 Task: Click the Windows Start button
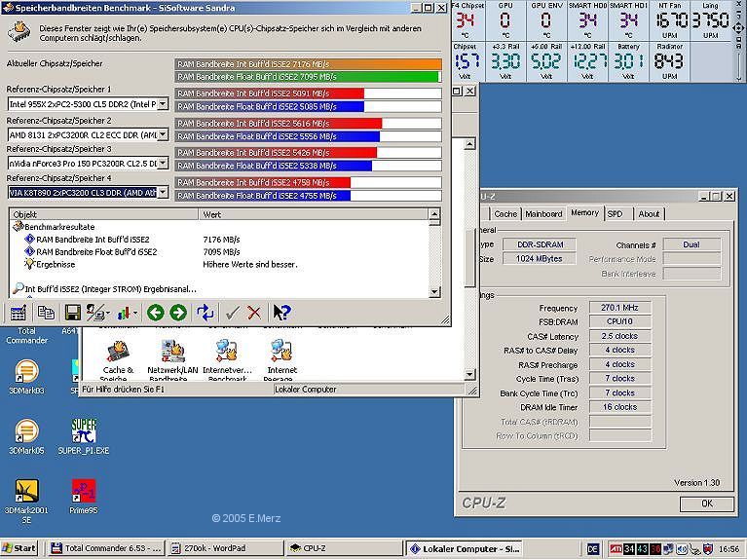point(19,548)
